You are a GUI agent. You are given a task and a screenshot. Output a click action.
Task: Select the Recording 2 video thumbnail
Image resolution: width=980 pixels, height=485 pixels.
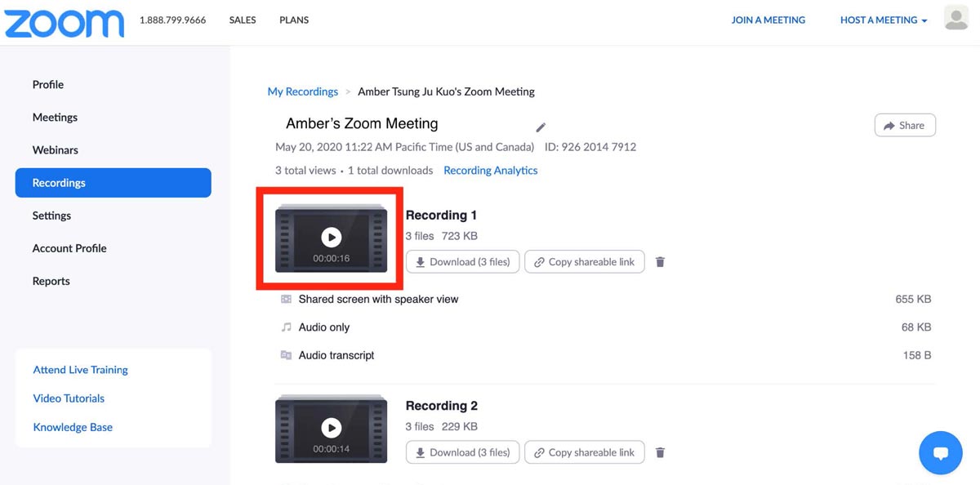(331, 428)
